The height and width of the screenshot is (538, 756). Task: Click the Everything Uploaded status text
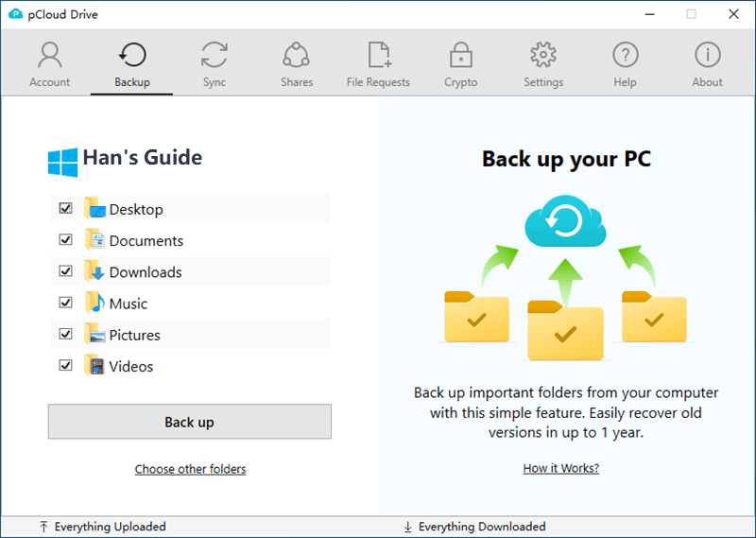[x=110, y=527]
